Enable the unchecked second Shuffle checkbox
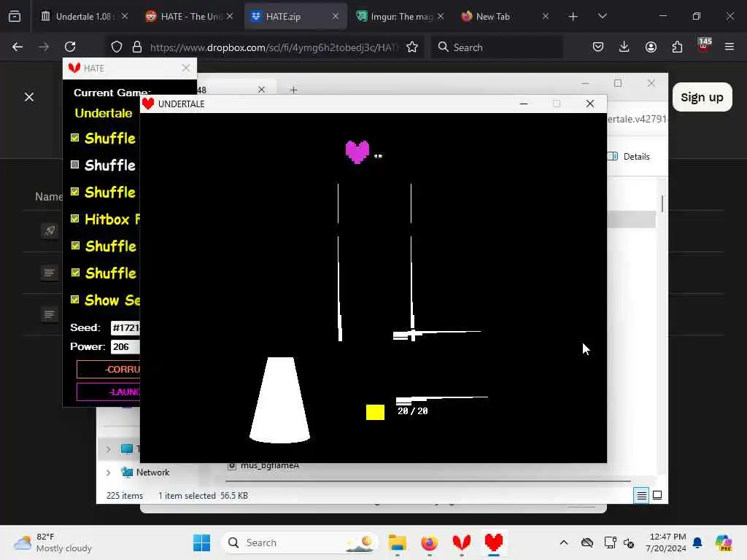Image resolution: width=747 pixels, height=560 pixels. tap(75, 165)
